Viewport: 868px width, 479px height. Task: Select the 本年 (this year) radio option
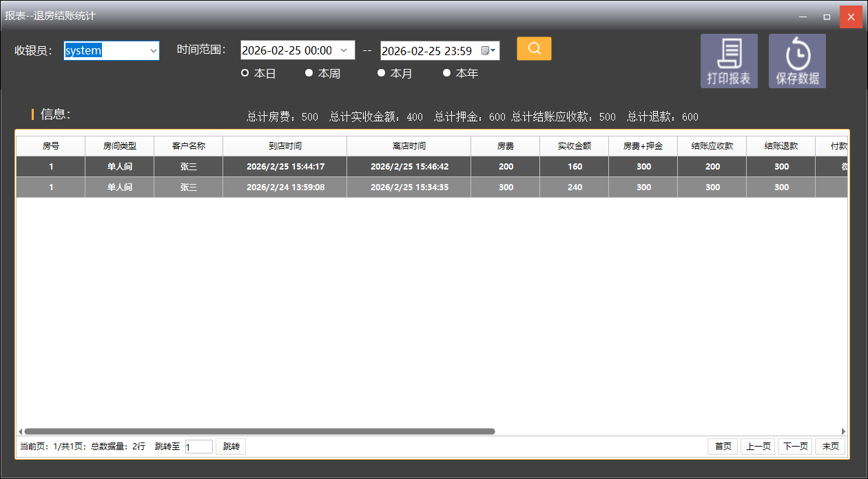[446, 73]
